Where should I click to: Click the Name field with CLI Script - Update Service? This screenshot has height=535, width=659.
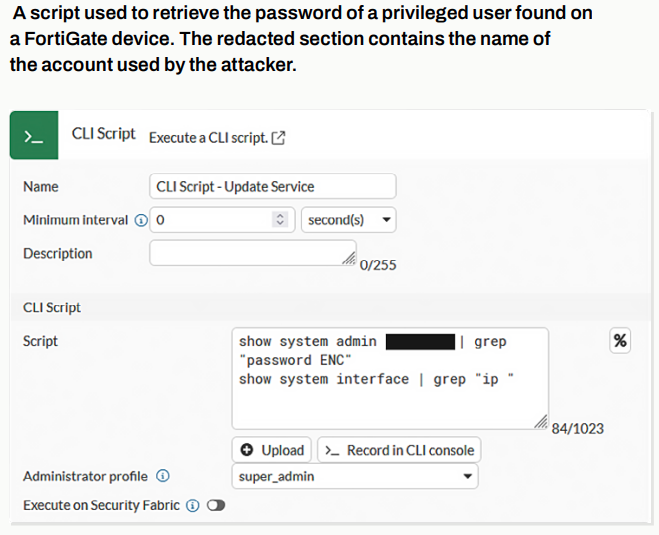(x=272, y=187)
